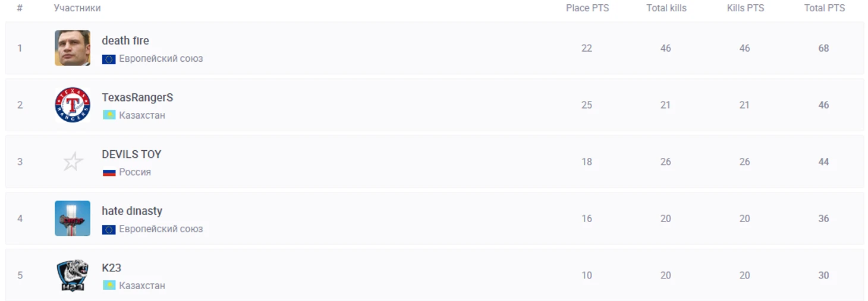868x301 pixels.
Task: Sort by Total kills column header
Action: (x=666, y=8)
